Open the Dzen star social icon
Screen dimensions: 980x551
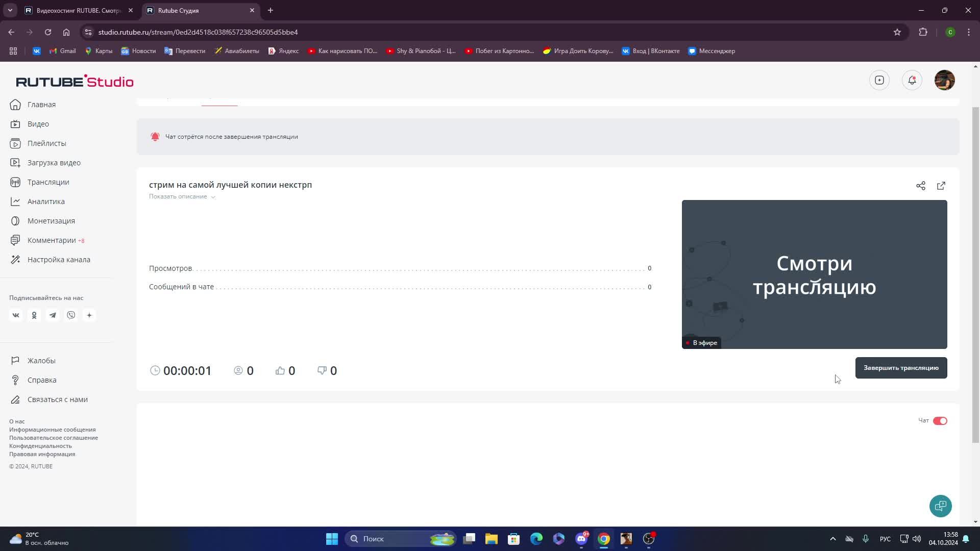(x=89, y=315)
